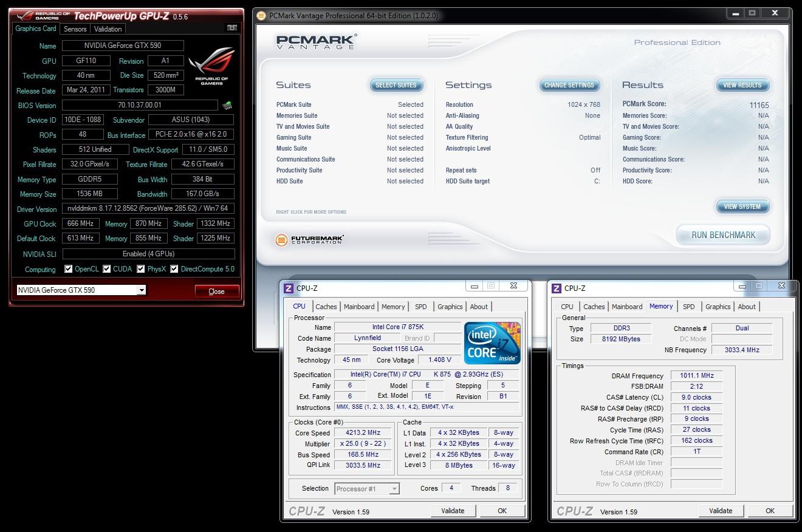Toggle the CUDA checkbox in GPU-Z
The image size is (802, 532).
107,269
